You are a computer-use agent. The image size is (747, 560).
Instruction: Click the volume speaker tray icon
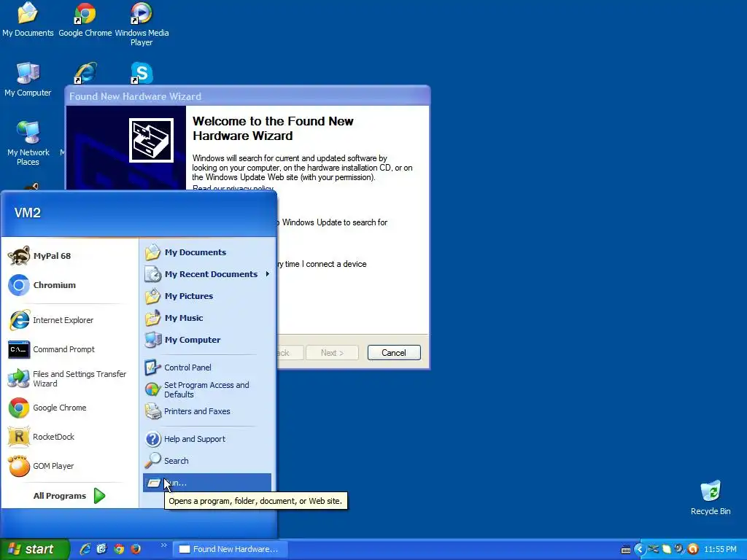[679, 549]
